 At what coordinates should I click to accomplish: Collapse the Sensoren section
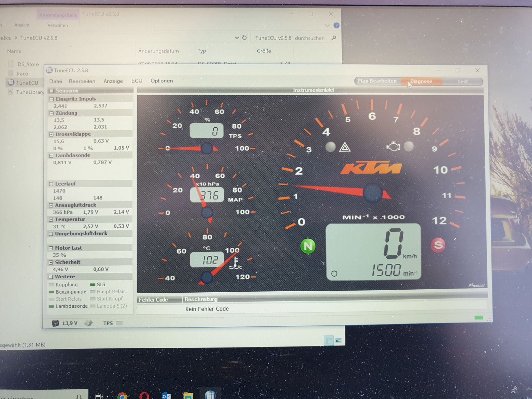tap(52, 91)
